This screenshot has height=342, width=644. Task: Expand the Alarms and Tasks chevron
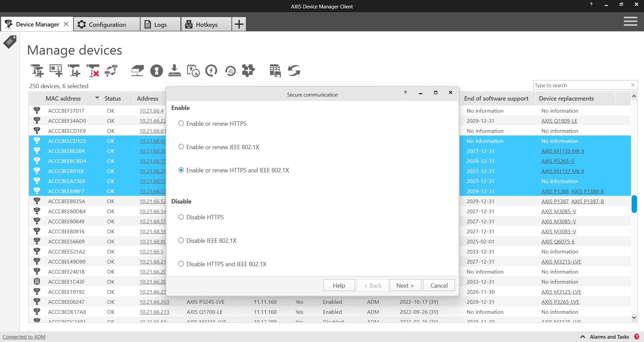coord(583,337)
